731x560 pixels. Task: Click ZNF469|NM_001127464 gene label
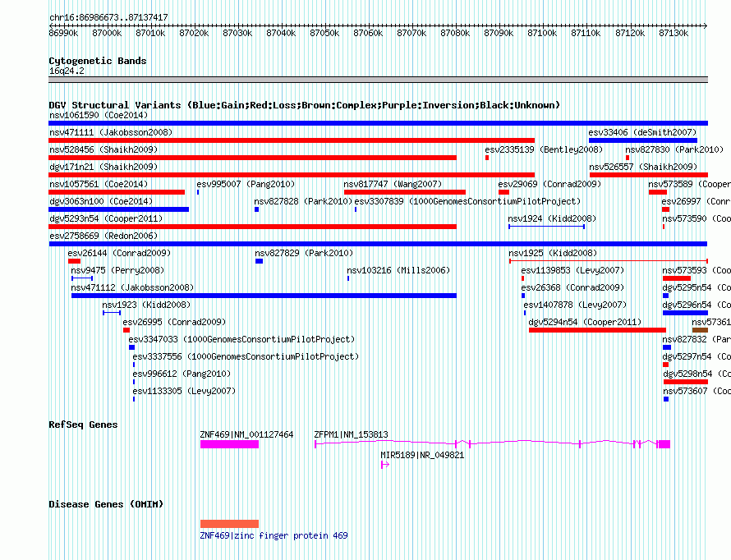pyautogui.click(x=246, y=434)
